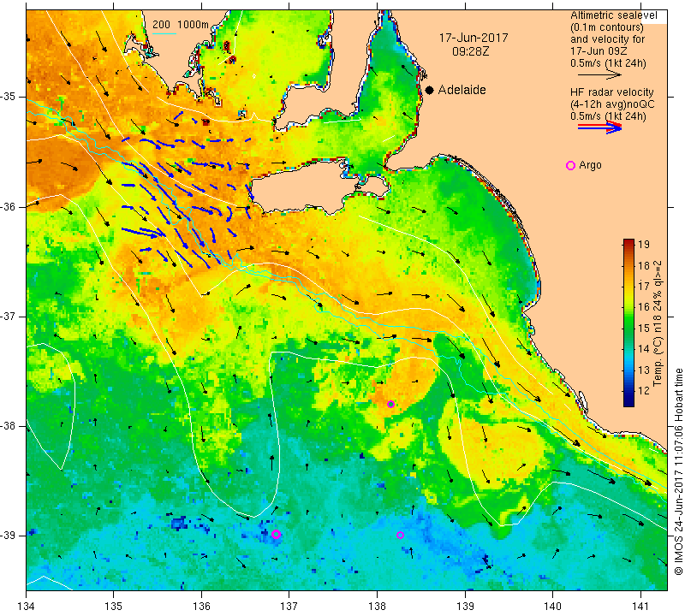Viewport: 685px width, 616px height.
Task: Select the Argo float marker near 138°E, 37.8°S
Action: point(391,405)
